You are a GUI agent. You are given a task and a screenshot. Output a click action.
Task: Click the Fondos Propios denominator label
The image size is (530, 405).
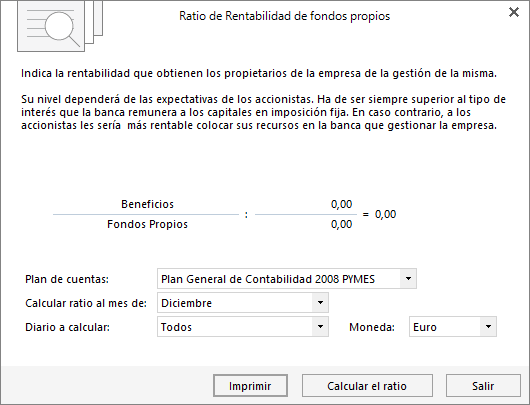[147, 224]
